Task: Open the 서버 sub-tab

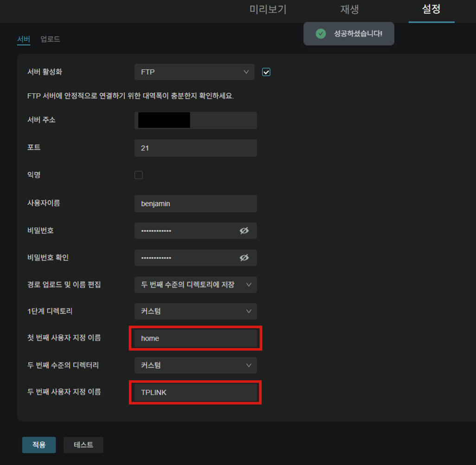Action: point(24,39)
